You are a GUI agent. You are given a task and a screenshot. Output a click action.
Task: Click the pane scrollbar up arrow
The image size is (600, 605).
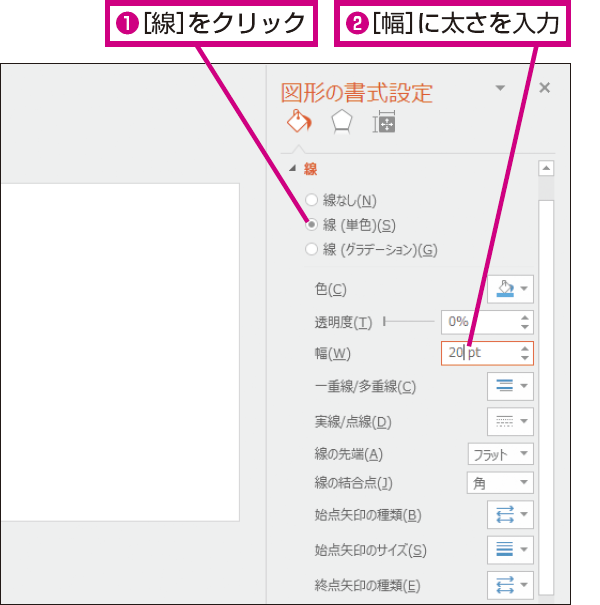point(546,168)
